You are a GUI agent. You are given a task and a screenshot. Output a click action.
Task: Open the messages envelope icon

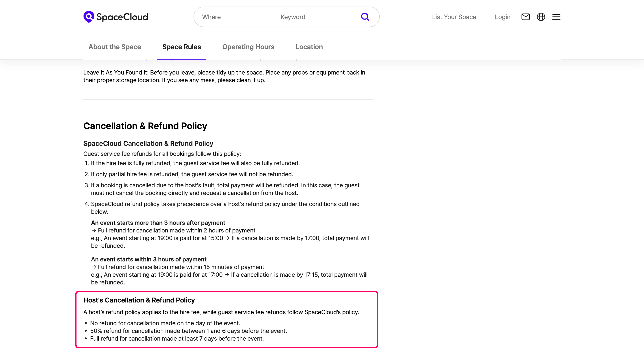pyautogui.click(x=525, y=17)
